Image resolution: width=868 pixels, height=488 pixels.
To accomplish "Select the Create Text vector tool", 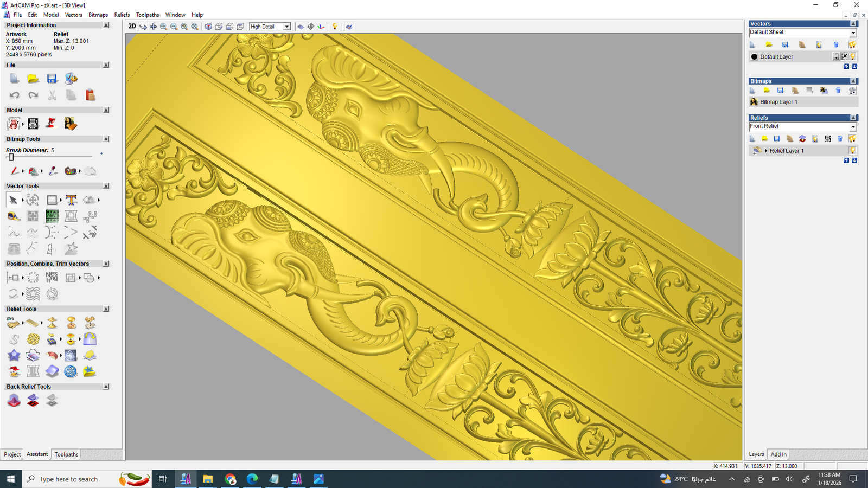I will (x=71, y=200).
